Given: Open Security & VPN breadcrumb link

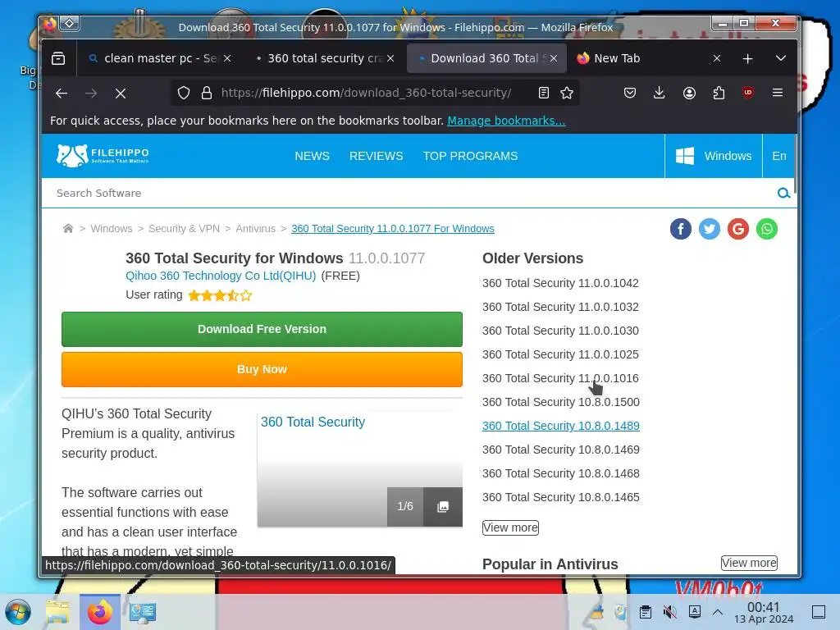Looking at the screenshot, I should [x=184, y=229].
